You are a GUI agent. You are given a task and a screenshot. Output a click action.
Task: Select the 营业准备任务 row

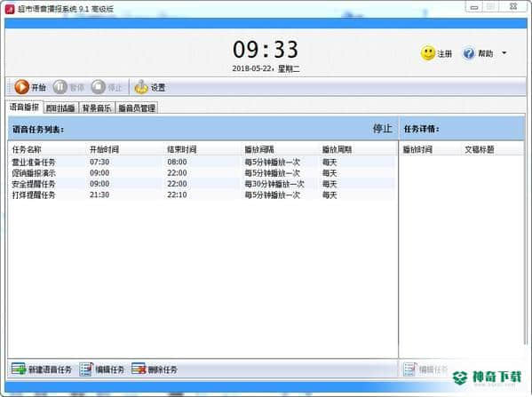(x=202, y=163)
